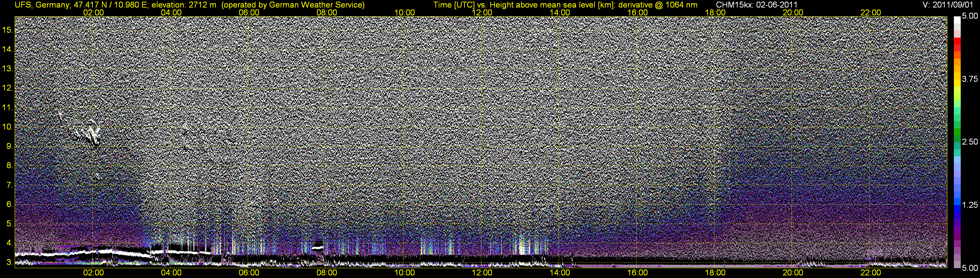Click the 7 km height axis label
This screenshot has height=278, width=980.
pyautogui.click(x=10, y=185)
